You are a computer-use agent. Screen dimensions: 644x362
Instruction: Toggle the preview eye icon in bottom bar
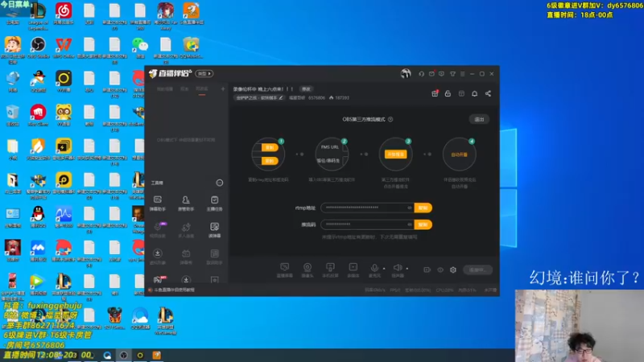(x=440, y=269)
